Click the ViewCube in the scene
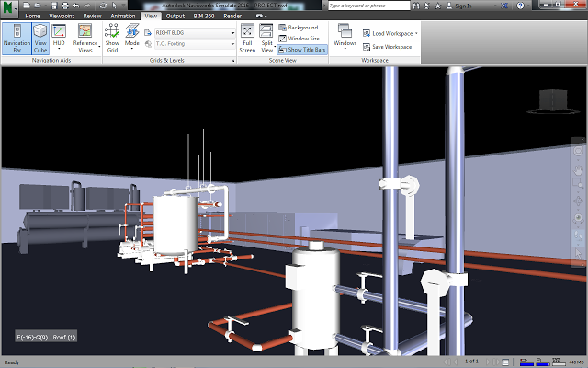This screenshot has height=368, width=588. (x=553, y=101)
